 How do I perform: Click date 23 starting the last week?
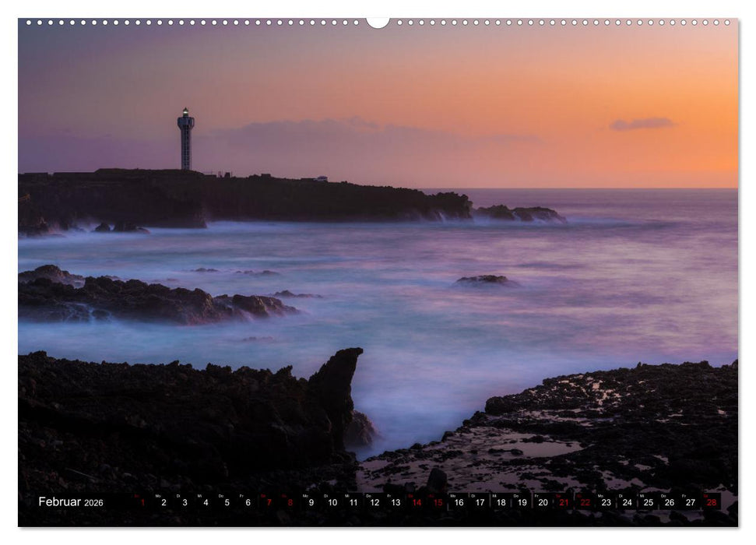605,501
